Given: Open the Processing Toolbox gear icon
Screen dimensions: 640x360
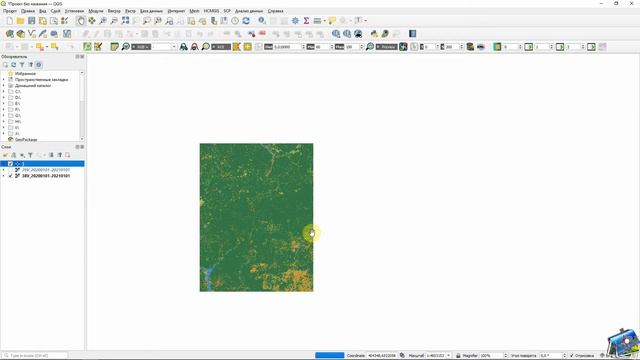Looking at the screenshot, I should 295,21.
